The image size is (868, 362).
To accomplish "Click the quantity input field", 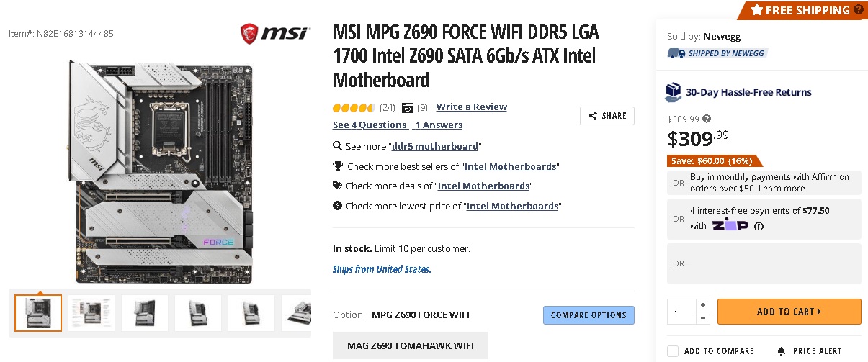I will 681,312.
